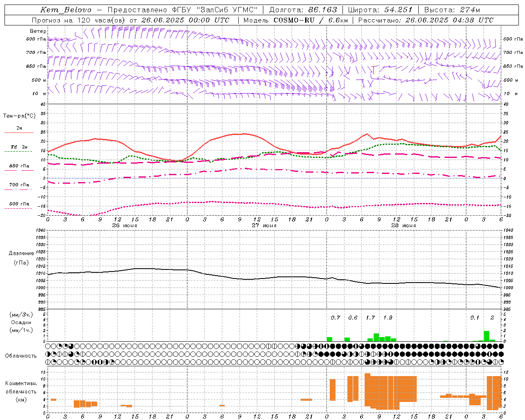Click the Высота: 274м header entry
The image size is (525, 420).
click(x=452, y=10)
